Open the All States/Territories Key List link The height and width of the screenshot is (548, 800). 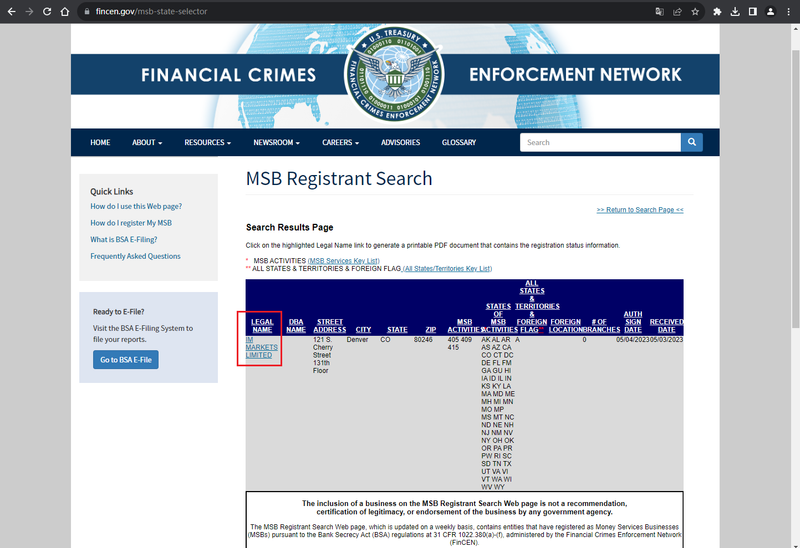point(447,268)
